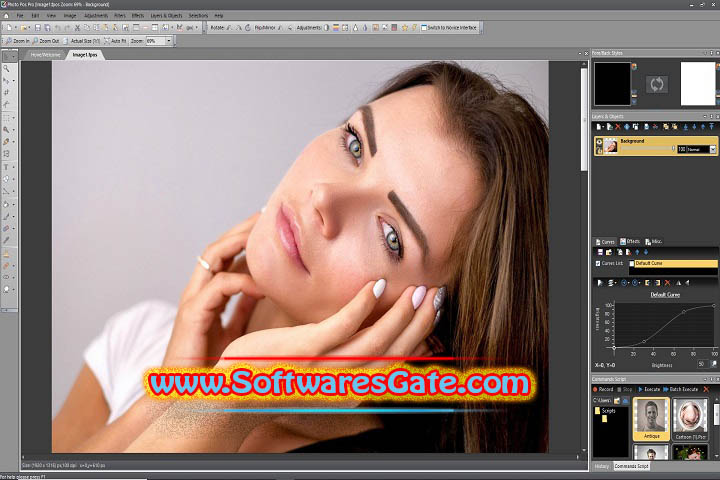Click the white background style swatch
This screenshot has width=720, height=480.
tap(698, 84)
